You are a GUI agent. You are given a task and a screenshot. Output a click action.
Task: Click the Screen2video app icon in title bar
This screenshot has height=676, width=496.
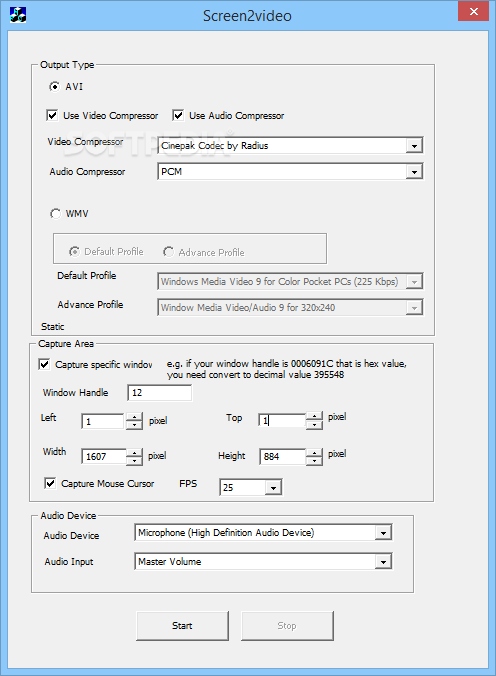coord(18,15)
